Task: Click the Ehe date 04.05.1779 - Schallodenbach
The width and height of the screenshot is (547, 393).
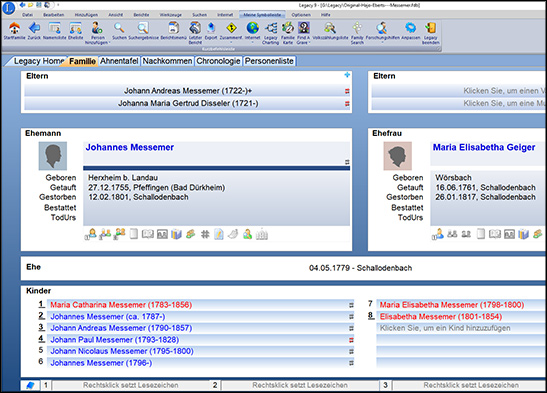Action: tap(360, 268)
